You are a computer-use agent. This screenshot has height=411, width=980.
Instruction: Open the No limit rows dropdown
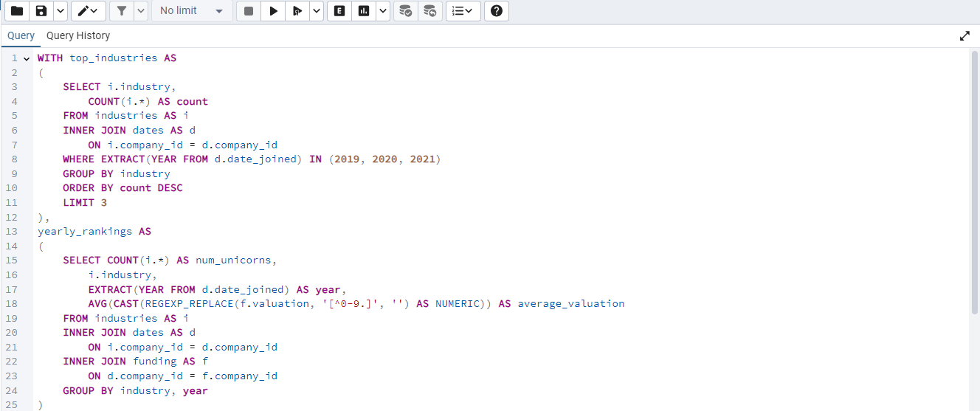coord(192,11)
